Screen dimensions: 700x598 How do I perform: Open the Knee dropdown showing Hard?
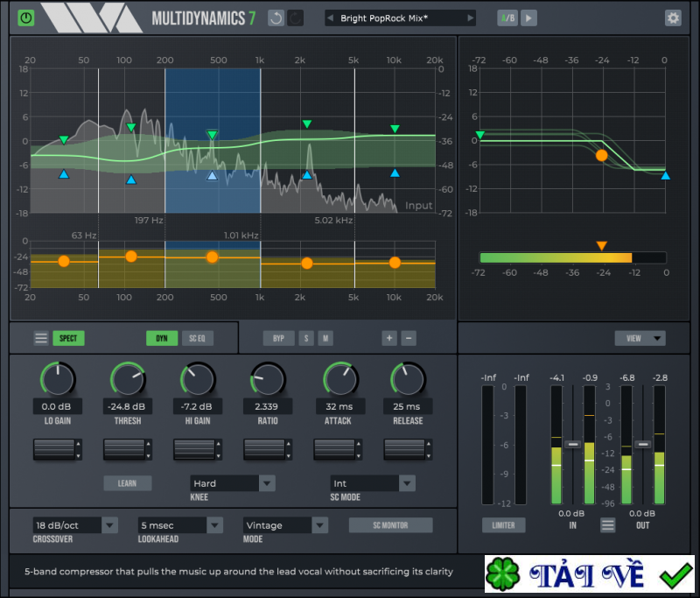point(233,483)
